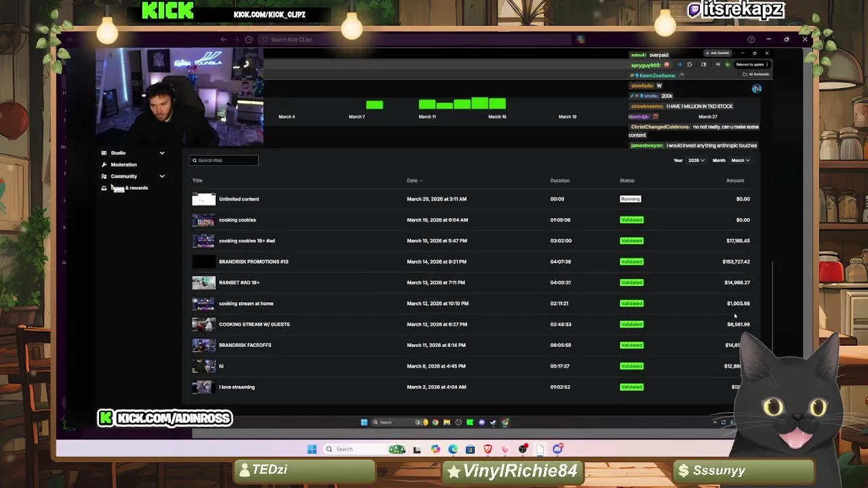Click Relaunch to update button

pos(751,64)
